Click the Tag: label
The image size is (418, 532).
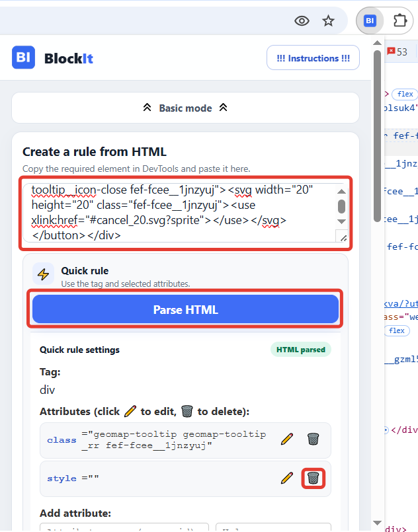pos(50,372)
